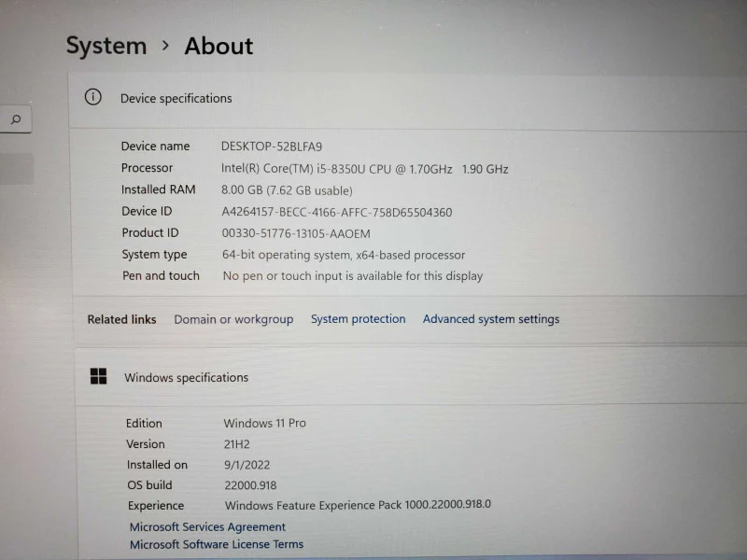
Task: Select installed on date 9/1/2022
Action: [x=247, y=465]
